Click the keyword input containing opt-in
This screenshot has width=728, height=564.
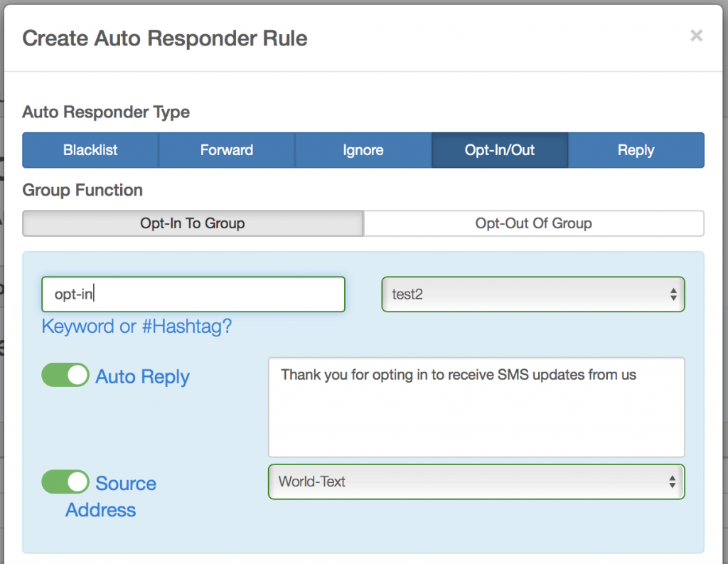pyautogui.click(x=193, y=294)
